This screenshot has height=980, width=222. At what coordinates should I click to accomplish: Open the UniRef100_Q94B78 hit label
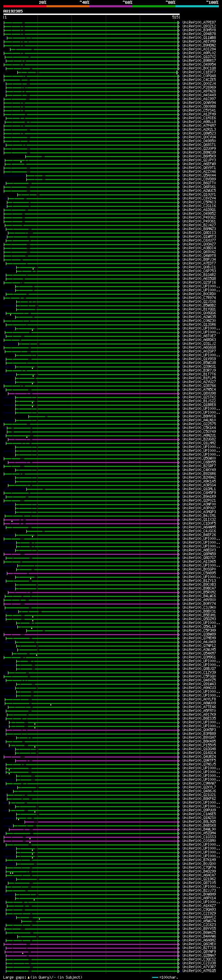(x=199, y=34)
